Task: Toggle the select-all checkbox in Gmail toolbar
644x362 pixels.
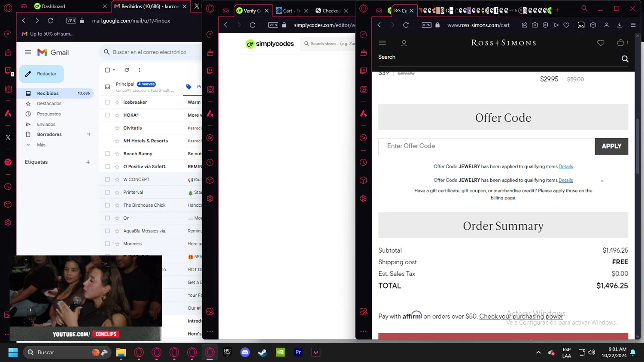Action: tap(107, 70)
